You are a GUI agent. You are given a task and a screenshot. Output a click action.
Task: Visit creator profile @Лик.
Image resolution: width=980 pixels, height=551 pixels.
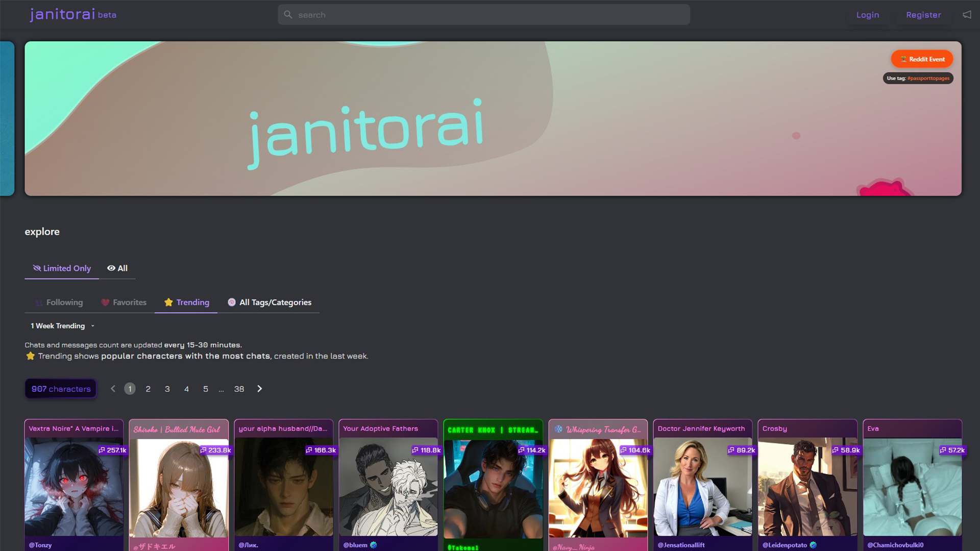pos(248,545)
